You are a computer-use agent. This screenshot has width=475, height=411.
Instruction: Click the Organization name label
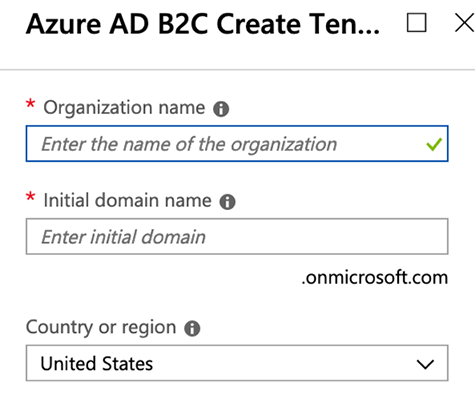point(124,108)
